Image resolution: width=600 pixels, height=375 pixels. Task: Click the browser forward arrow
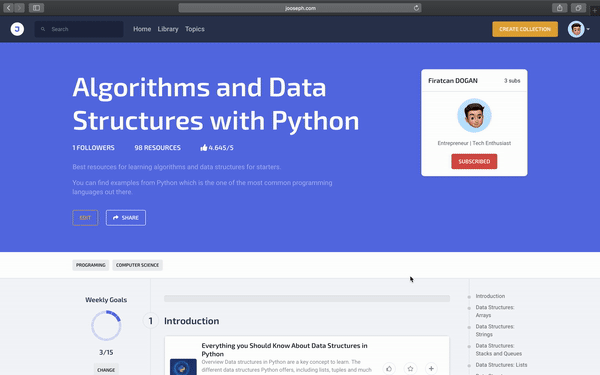point(19,8)
